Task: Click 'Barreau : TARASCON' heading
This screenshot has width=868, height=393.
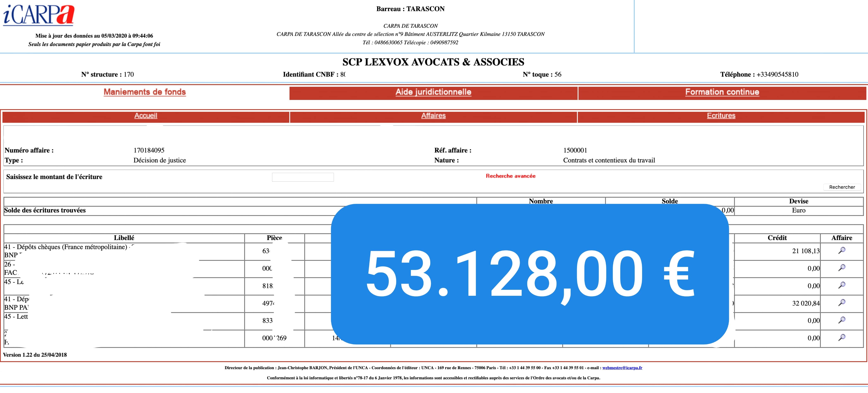Action: (x=410, y=9)
